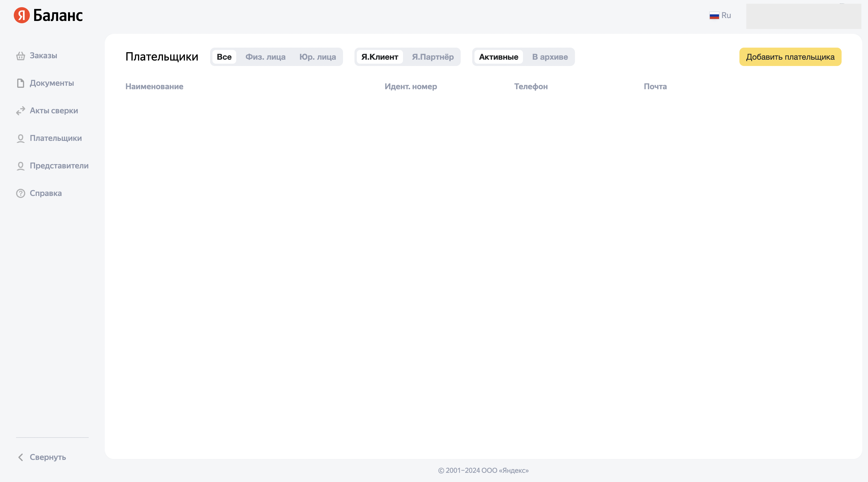Select the Все payer type filter
868x482 pixels.
pos(224,57)
